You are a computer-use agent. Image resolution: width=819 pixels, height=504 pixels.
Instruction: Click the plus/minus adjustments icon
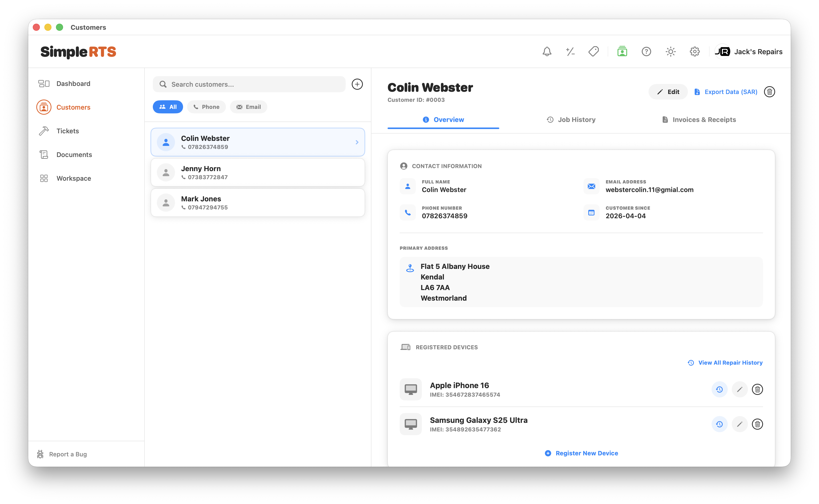click(x=570, y=52)
